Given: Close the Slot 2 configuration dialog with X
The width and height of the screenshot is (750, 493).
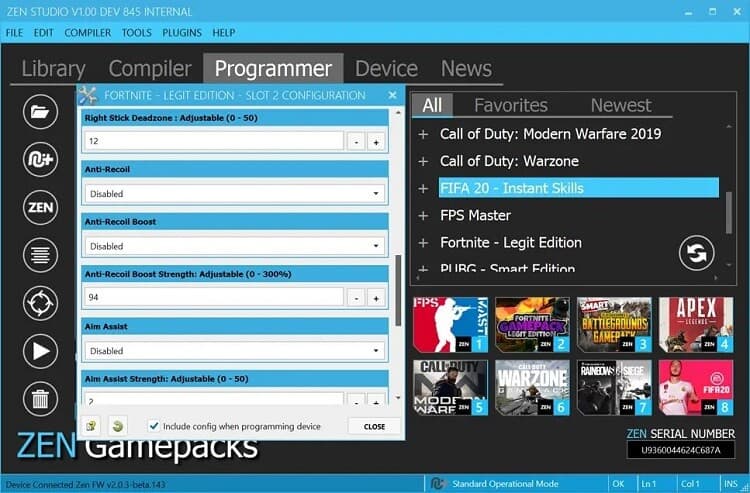Looking at the screenshot, I should pyautogui.click(x=392, y=95).
